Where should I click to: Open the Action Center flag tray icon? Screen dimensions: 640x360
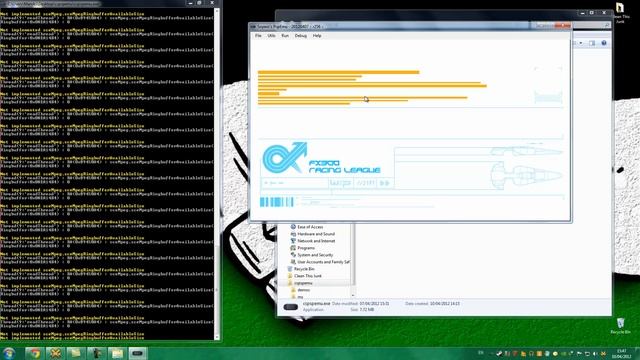tap(579, 353)
